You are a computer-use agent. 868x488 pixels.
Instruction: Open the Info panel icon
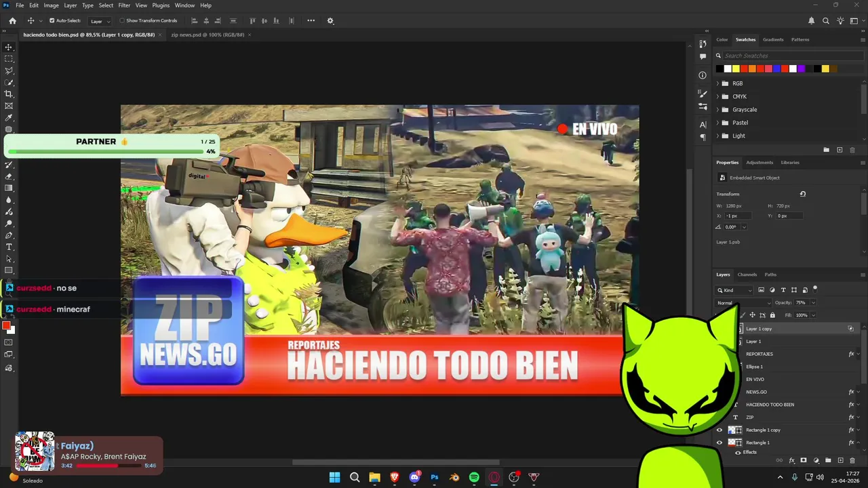click(703, 75)
